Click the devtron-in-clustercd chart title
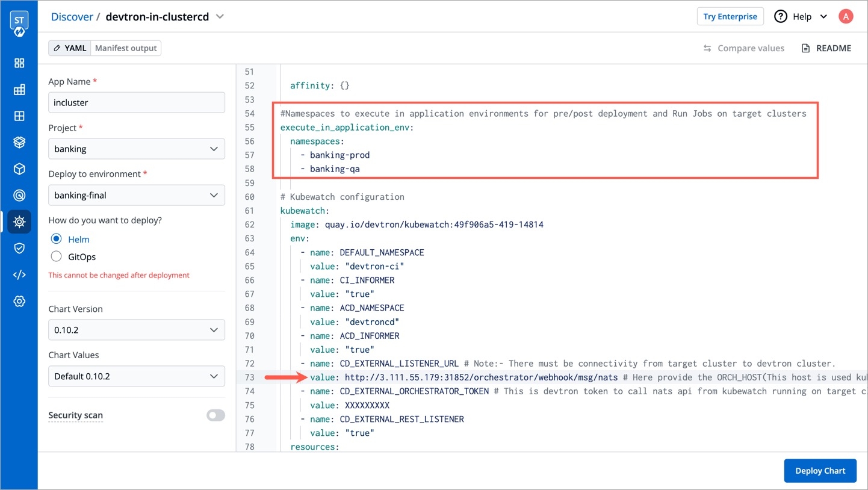The height and width of the screenshot is (490, 868). [x=157, y=17]
